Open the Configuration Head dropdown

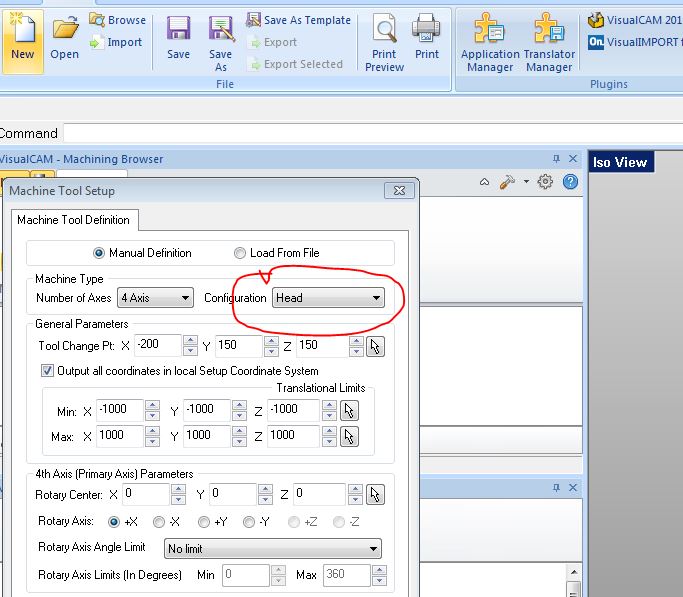pyautogui.click(x=328, y=298)
